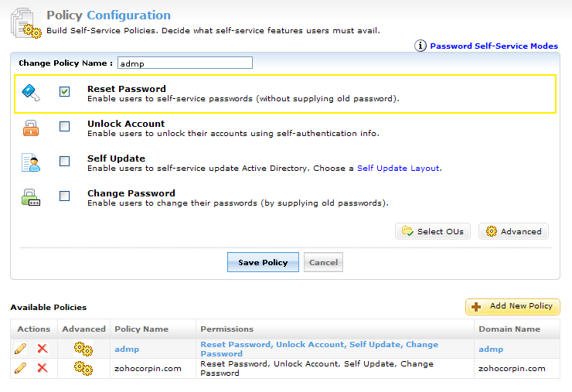Open advanced gears icon for admp policy
This screenshot has height=392, width=572.
[x=83, y=349]
